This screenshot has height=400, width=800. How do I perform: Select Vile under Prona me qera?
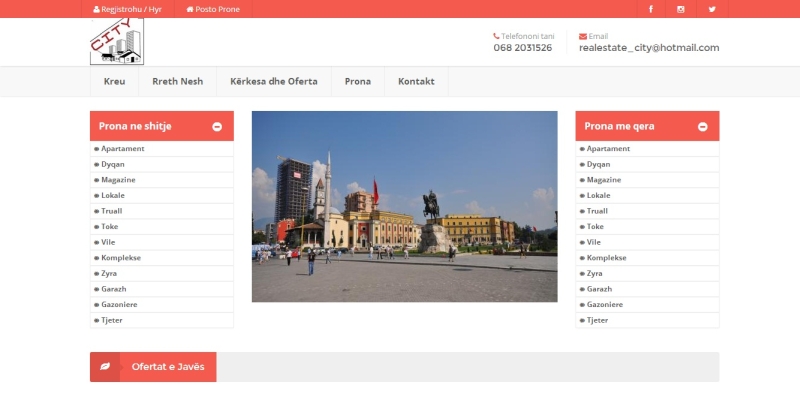coord(594,242)
